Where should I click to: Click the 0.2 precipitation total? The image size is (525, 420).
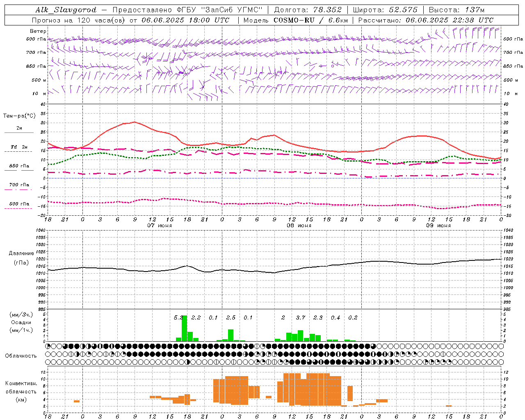pyautogui.click(x=353, y=318)
